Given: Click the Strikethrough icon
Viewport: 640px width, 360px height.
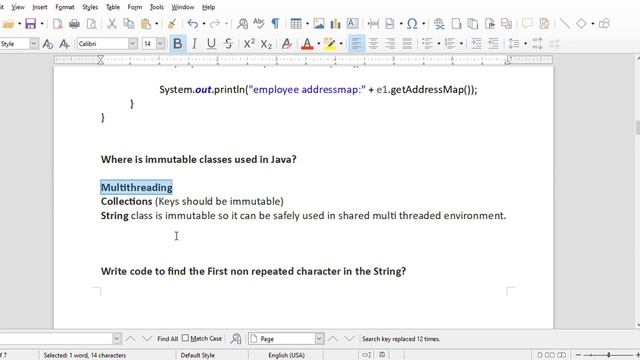Looking at the screenshot, I should [229, 44].
